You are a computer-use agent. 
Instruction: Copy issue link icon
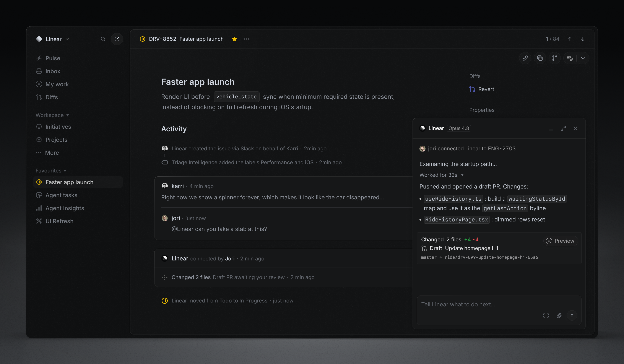(x=525, y=58)
